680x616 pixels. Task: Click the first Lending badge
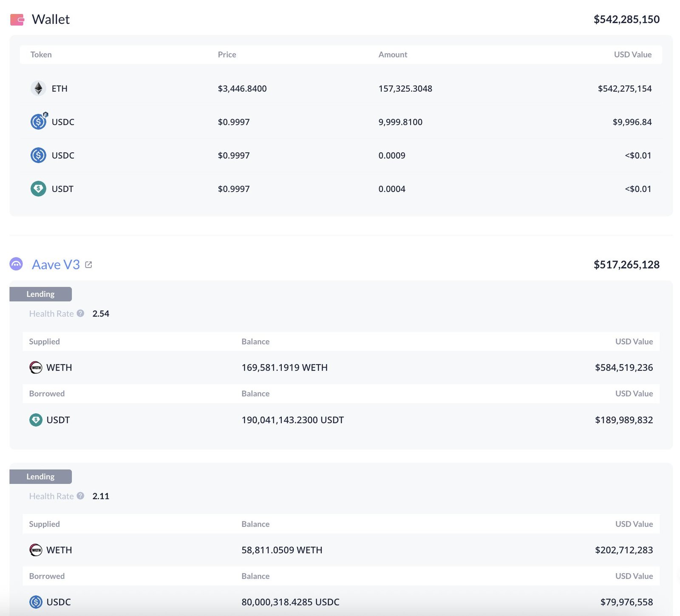pyautogui.click(x=40, y=294)
